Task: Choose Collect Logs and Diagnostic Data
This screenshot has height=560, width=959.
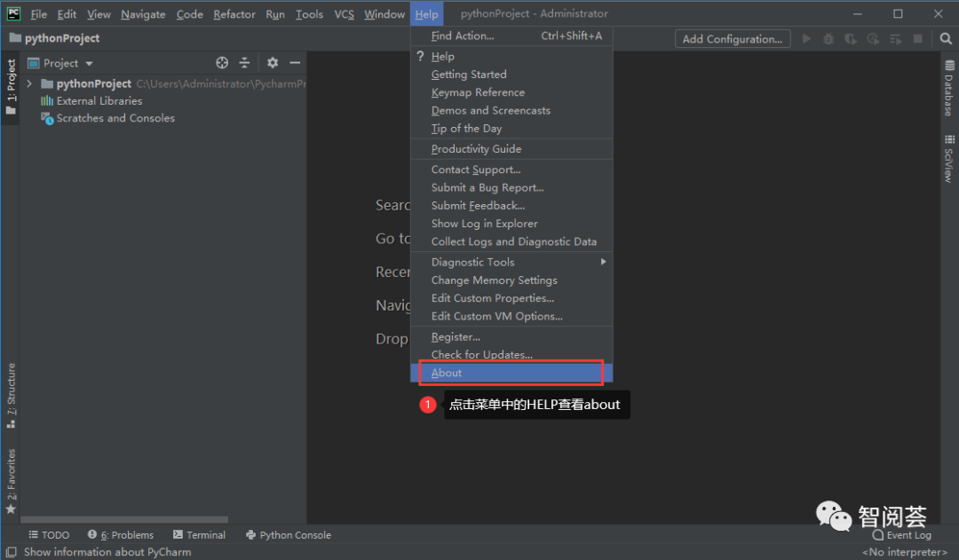Action: 511,241
